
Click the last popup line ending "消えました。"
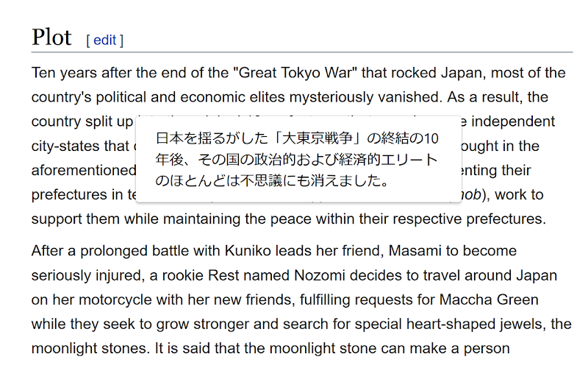tap(272, 181)
